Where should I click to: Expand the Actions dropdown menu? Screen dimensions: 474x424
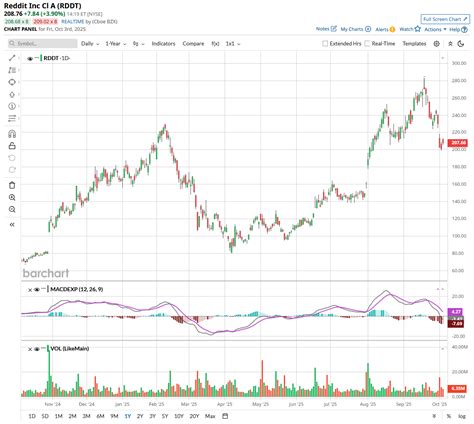[435, 29]
